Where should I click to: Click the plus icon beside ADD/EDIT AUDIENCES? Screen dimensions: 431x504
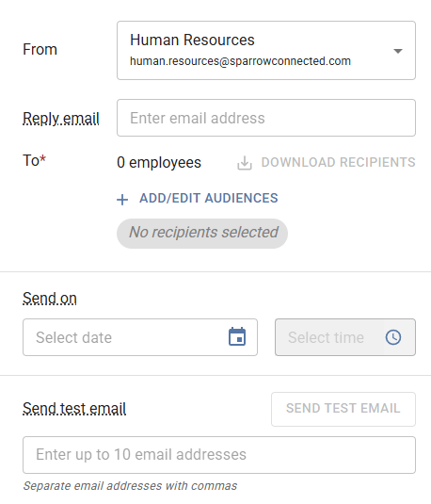point(122,200)
